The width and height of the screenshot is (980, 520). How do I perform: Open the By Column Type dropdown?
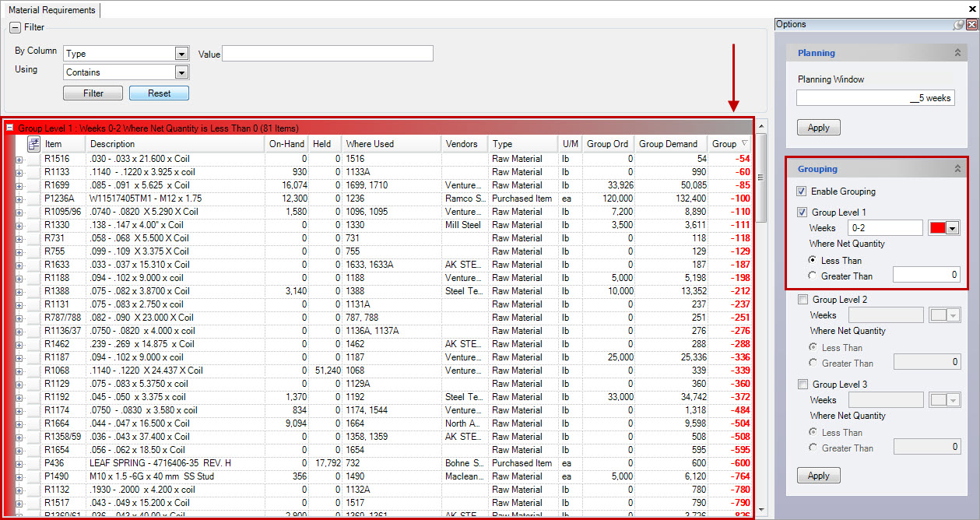click(x=181, y=54)
